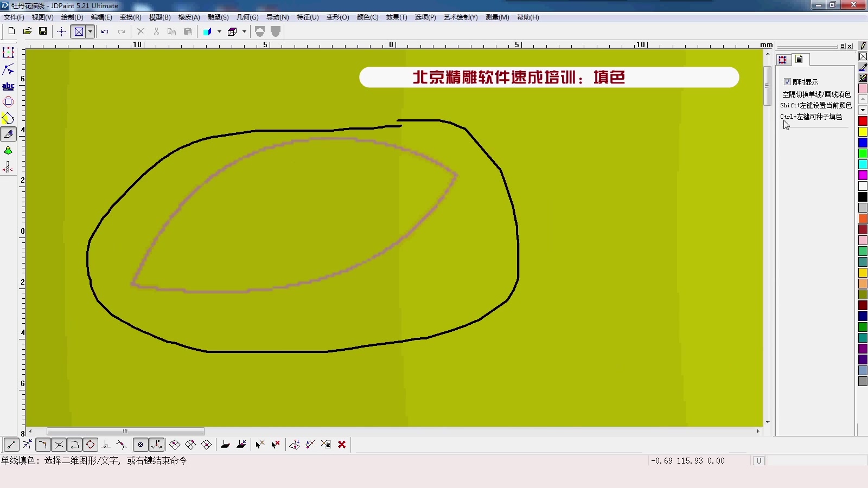Select the rectangle selection tool at toolbar top
The image size is (868, 488).
click(x=8, y=53)
